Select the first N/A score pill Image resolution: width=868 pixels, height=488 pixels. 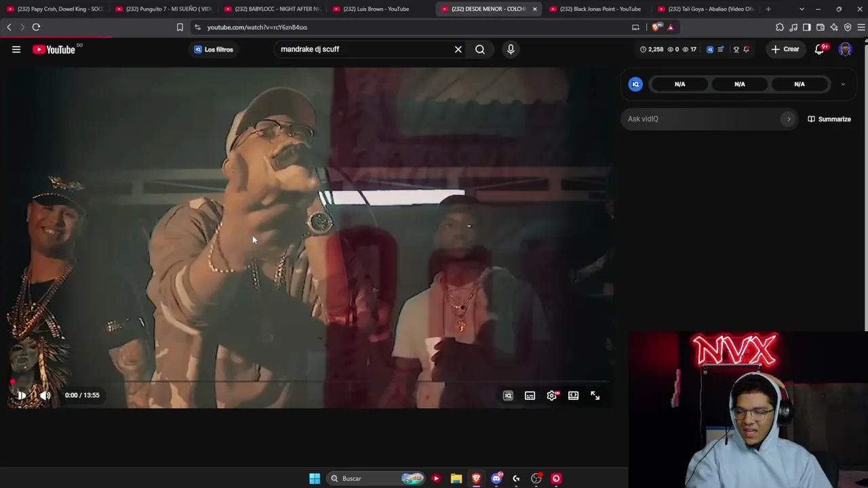coord(680,84)
